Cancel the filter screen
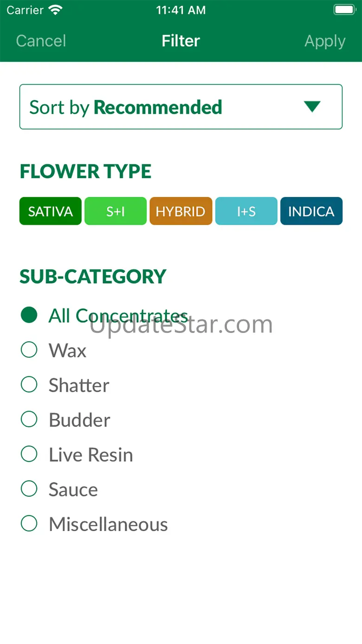Image resolution: width=362 pixels, height=644 pixels. coord(41,41)
